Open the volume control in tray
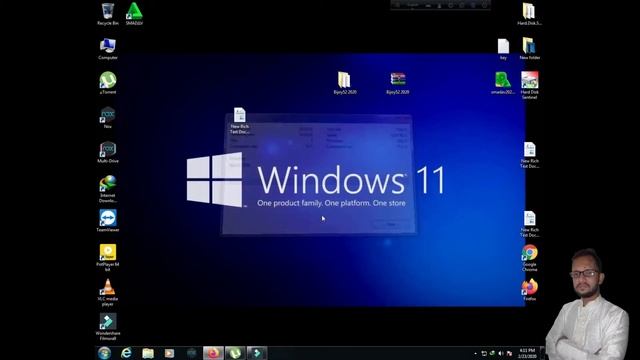The width and height of the screenshot is (640, 360). click(x=501, y=353)
